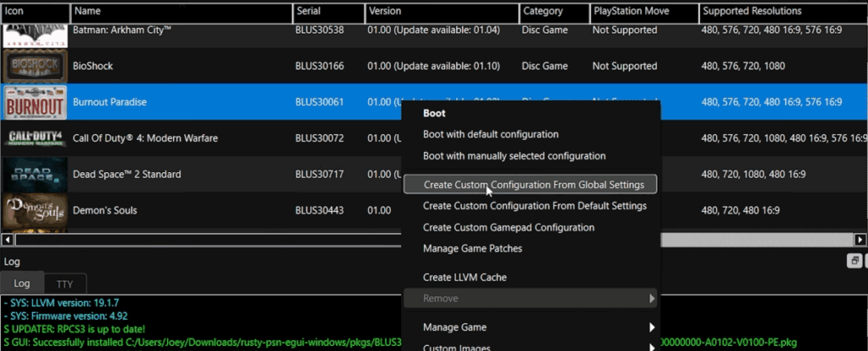This screenshot has height=351, width=868.
Task: Click the Demon's Souls version 01.00 cell
Action: (x=379, y=210)
